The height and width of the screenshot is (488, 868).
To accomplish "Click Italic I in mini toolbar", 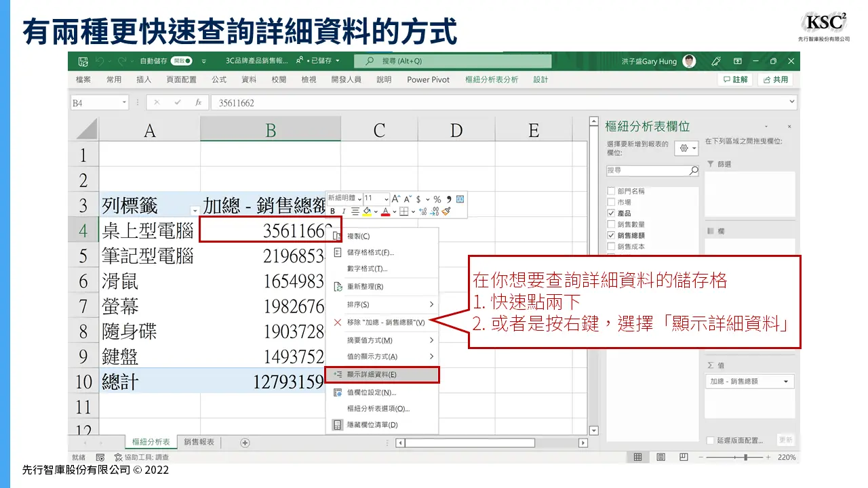I will click(344, 211).
